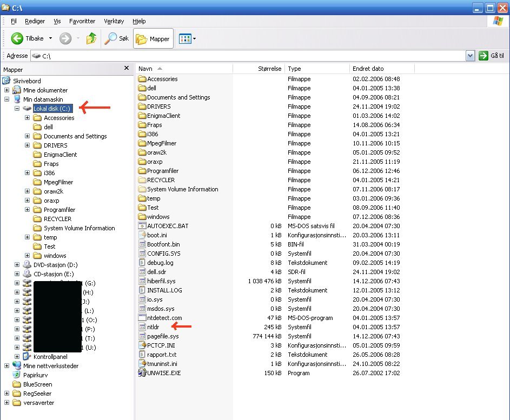Open Kontrollpanel in the tree

coord(50,357)
